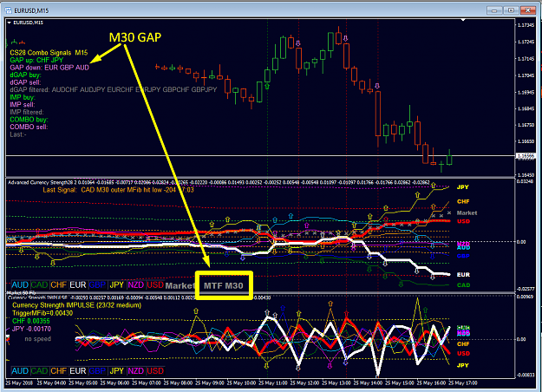Viewport: 542px width, 392px height.
Task: Click the EURUSD,M15 window title icon
Action: click(9, 10)
